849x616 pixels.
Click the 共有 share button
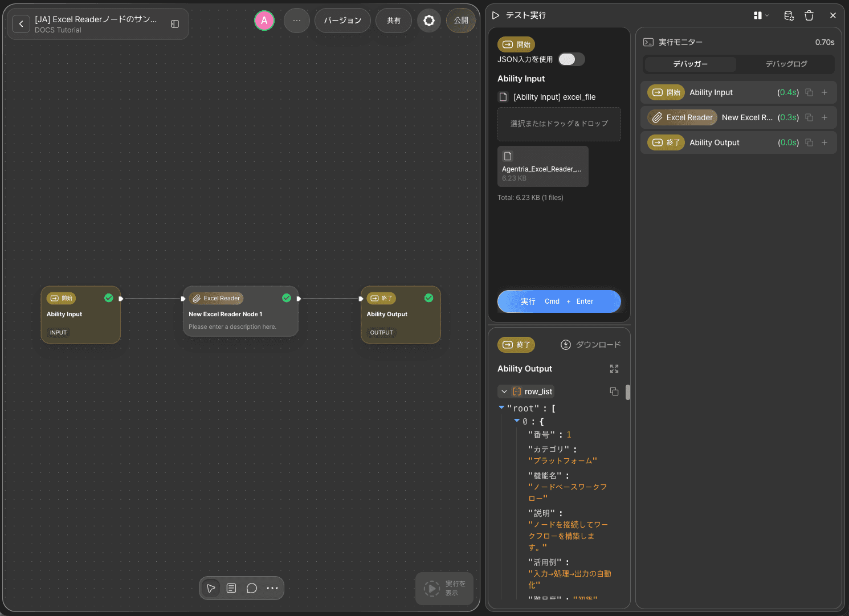point(394,21)
